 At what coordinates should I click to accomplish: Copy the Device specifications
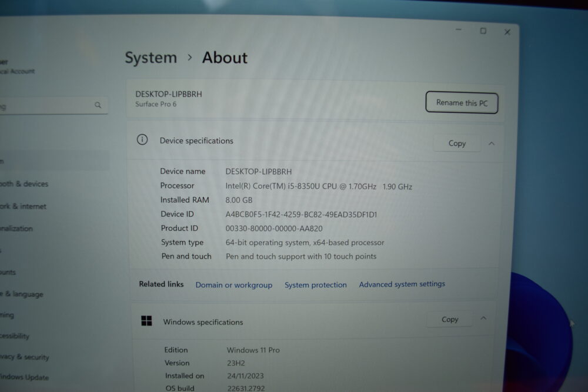[457, 143]
